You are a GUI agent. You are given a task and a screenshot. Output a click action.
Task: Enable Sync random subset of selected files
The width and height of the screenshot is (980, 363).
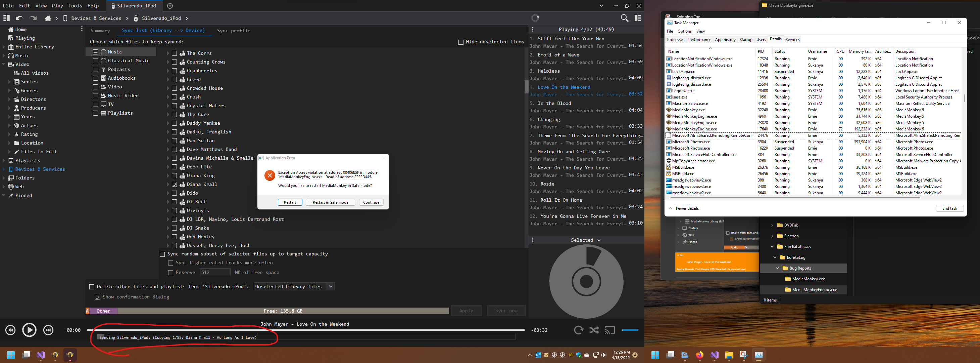[162, 254]
